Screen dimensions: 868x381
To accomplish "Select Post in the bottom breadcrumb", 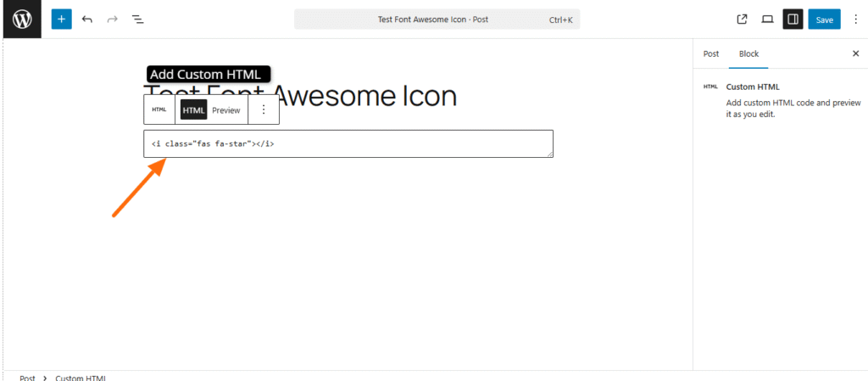I will pos(27,378).
